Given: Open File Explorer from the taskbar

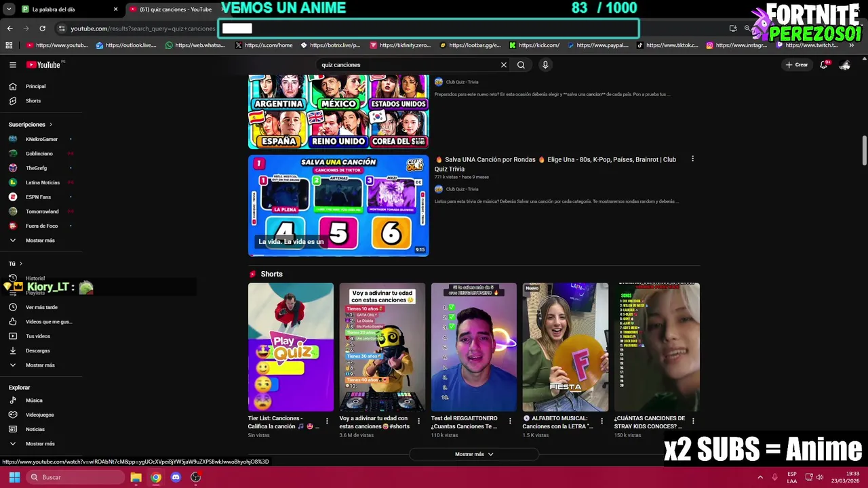Looking at the screenshot, I should [136, 477].
